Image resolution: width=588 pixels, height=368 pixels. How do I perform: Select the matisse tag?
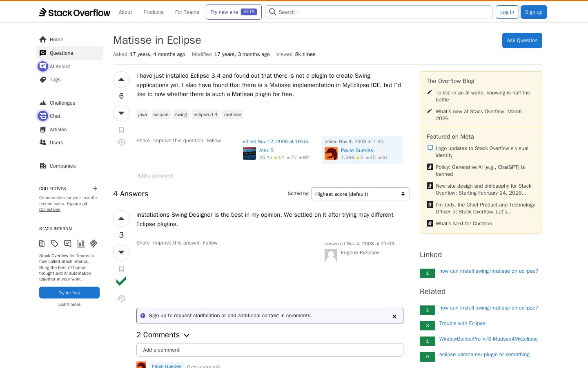click(x=233, y=114)
